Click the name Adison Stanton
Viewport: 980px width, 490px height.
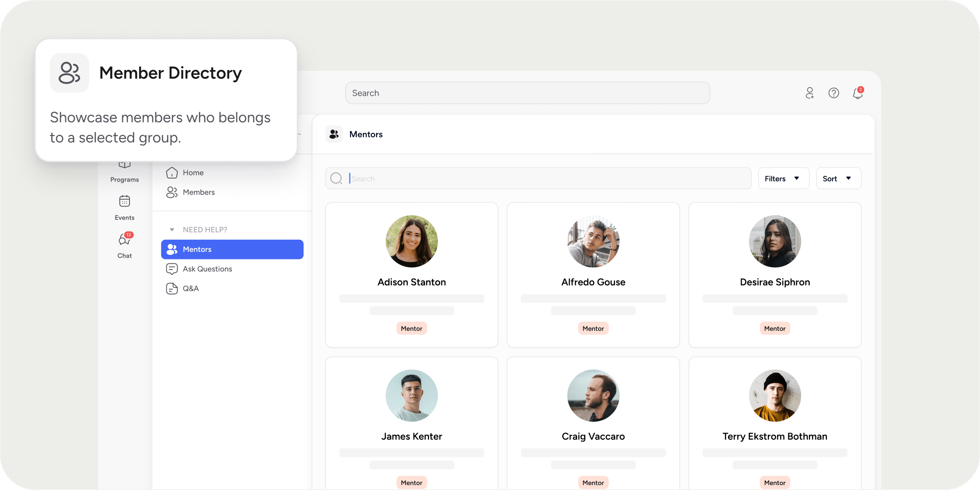point(412,282)
